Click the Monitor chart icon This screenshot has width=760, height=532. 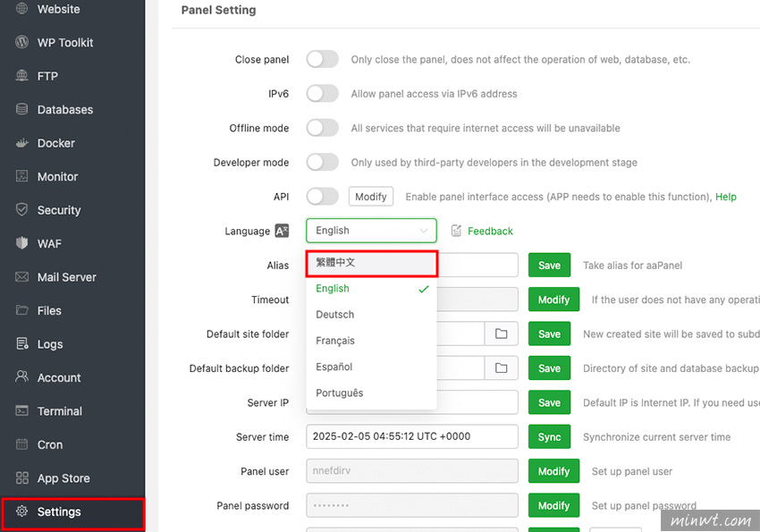(21, 176)
